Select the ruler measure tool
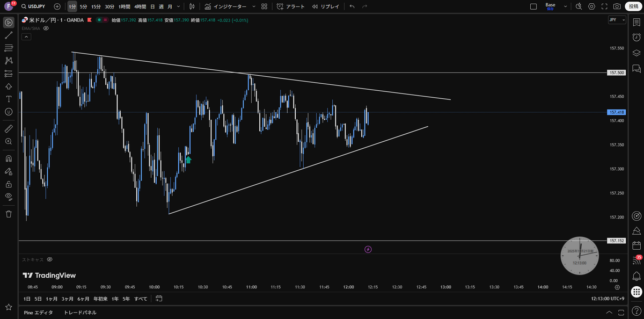The height and width of the screenshot is (319, 644). [9, 129]
